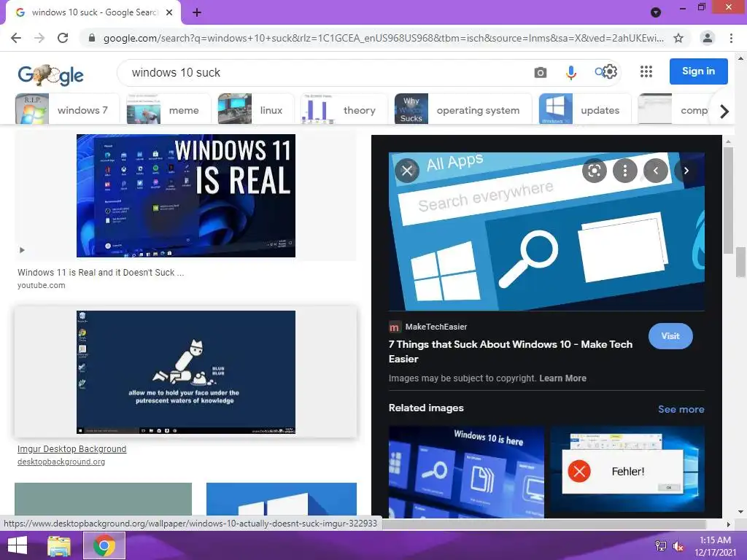Filter by 'theory' chip

343,109
